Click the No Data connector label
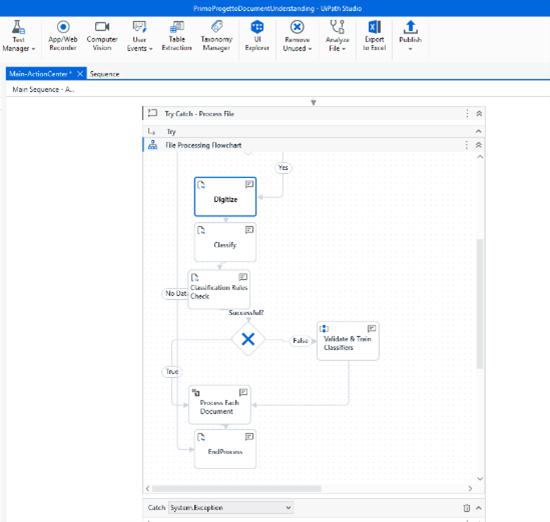550x522 pixels. (175, 293)
